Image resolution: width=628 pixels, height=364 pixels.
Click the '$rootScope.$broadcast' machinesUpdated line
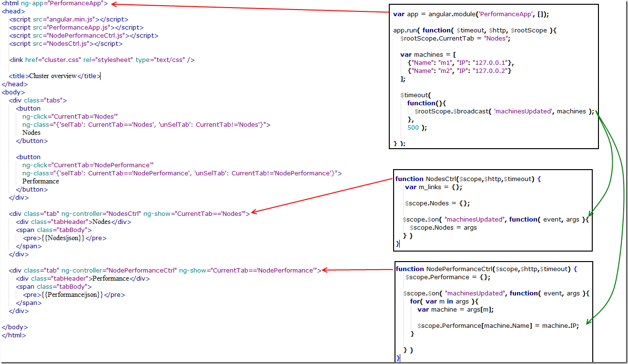(x=505, y=111)
